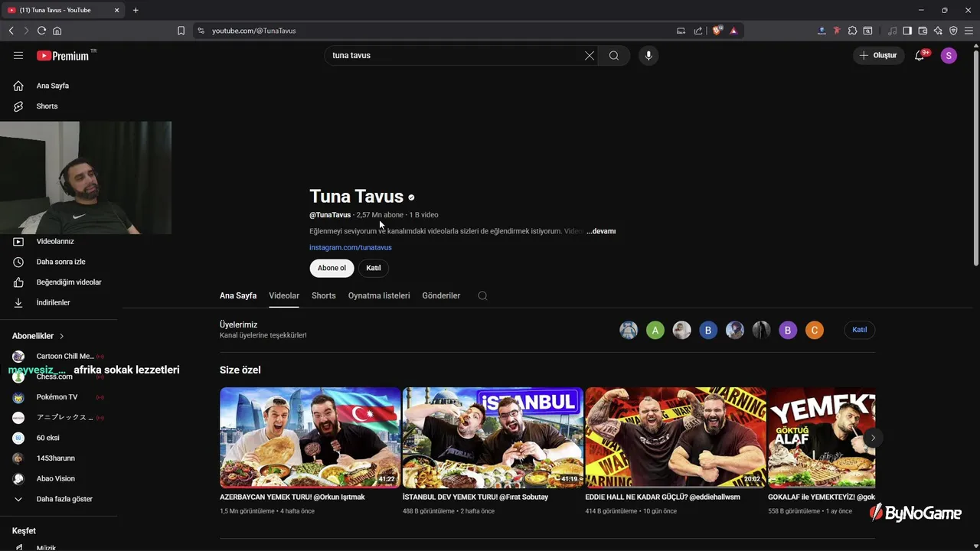Expand Daha fazla göster in subscriptions
Viewport: 980px width, 551px height.
pyautogui.click(x=64, y=499)
